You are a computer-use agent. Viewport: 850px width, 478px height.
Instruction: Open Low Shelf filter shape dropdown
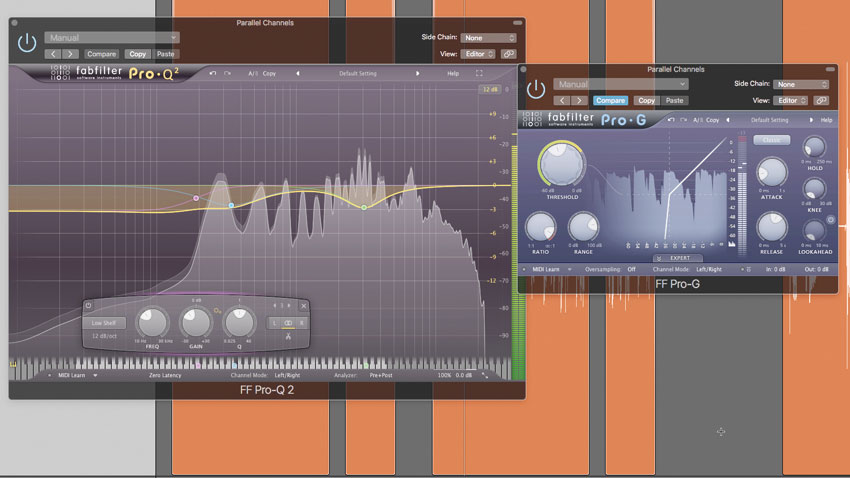[x=104, y=323]
